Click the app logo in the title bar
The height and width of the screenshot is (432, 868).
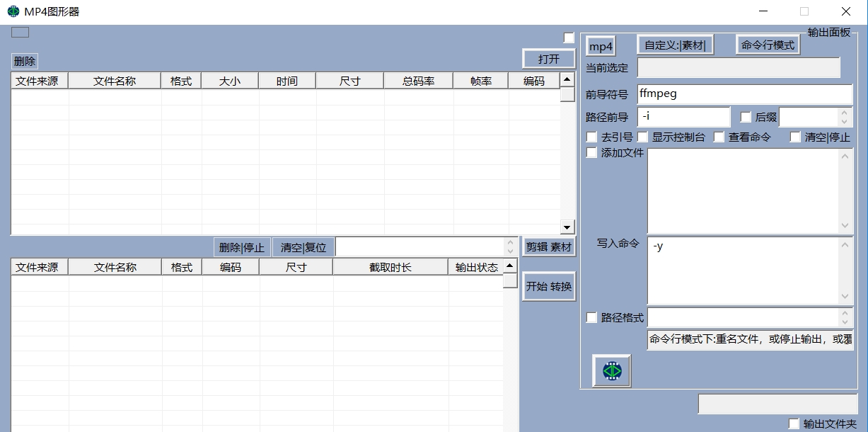12,11
